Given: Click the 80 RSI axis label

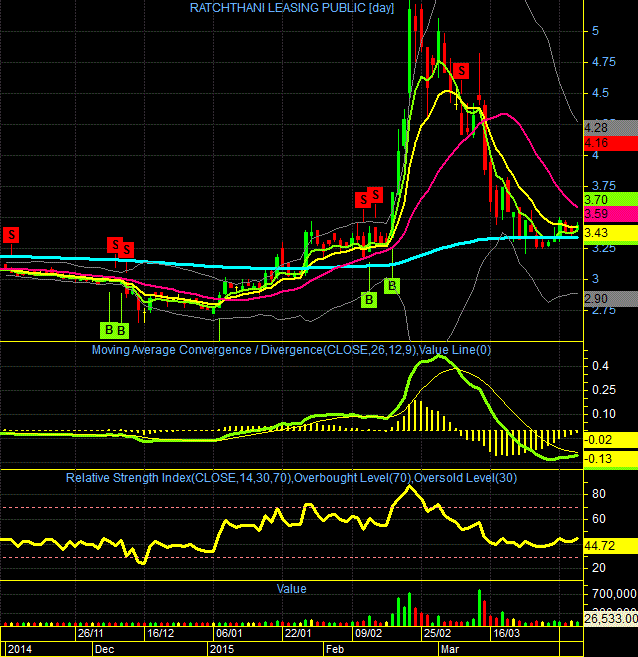Looking at the screenshot, I should 599,494.
